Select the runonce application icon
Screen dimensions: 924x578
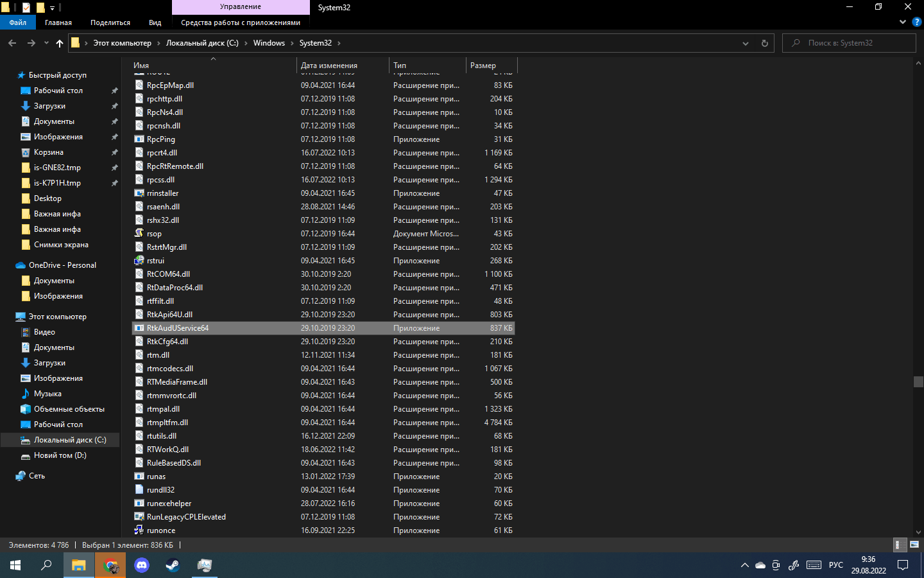point(139,530)
